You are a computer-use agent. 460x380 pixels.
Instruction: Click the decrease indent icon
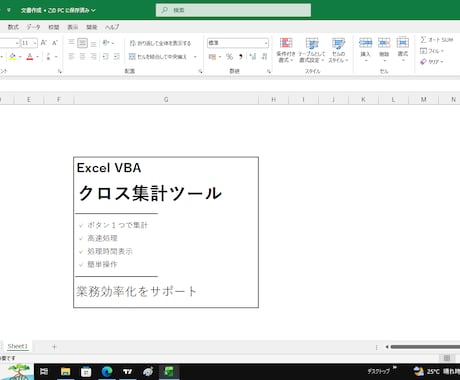tap(106, 57)
